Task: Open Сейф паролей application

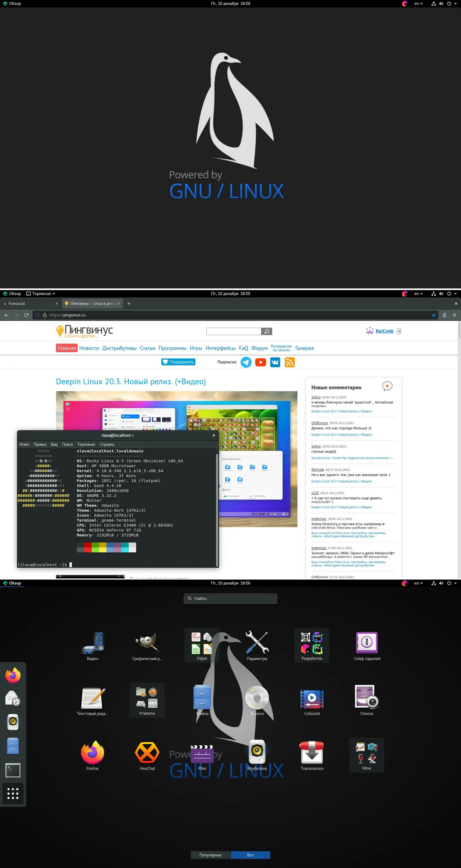Action: 367,646
